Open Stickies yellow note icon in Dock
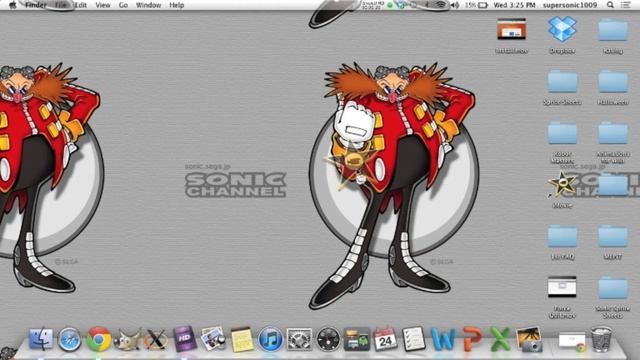The image size is (640, 360). click(x=242, y=340)
